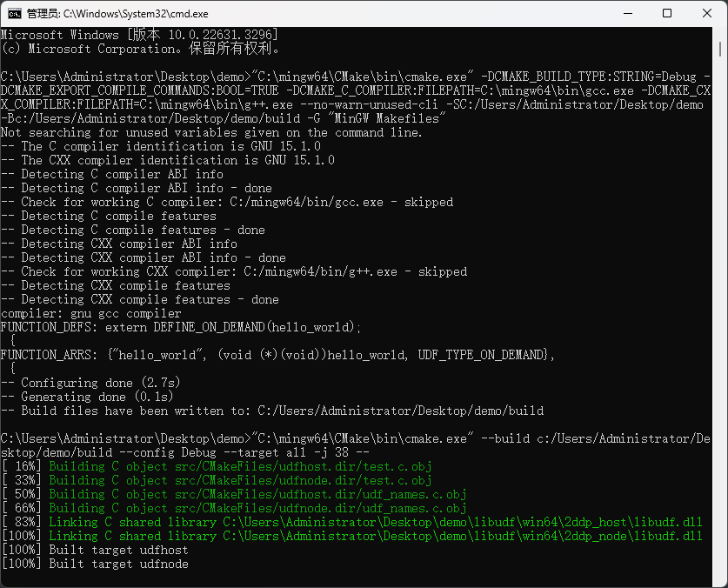Click 'Check for working CXX compiler' line
This screenshot has width=728, height=588.
234,271
